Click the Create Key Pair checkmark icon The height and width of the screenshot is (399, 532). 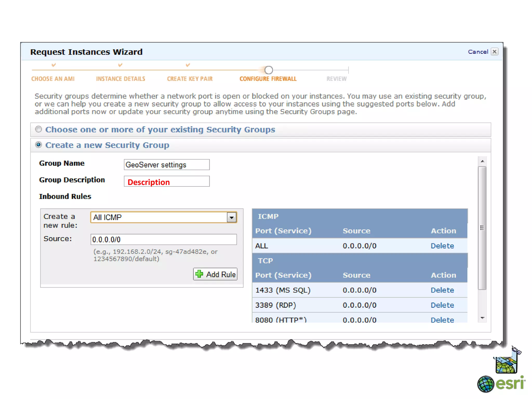tap(188, 65)
